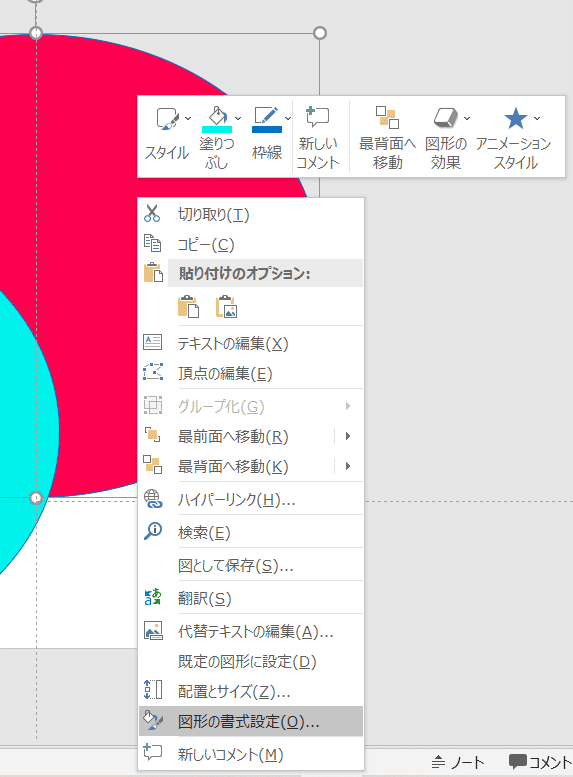Image resolution: width=573 pixels, height=777 pixels.
Task: Click the cyan fill color bar swatch
Action: pyautogui.click(x=217, y=129)
